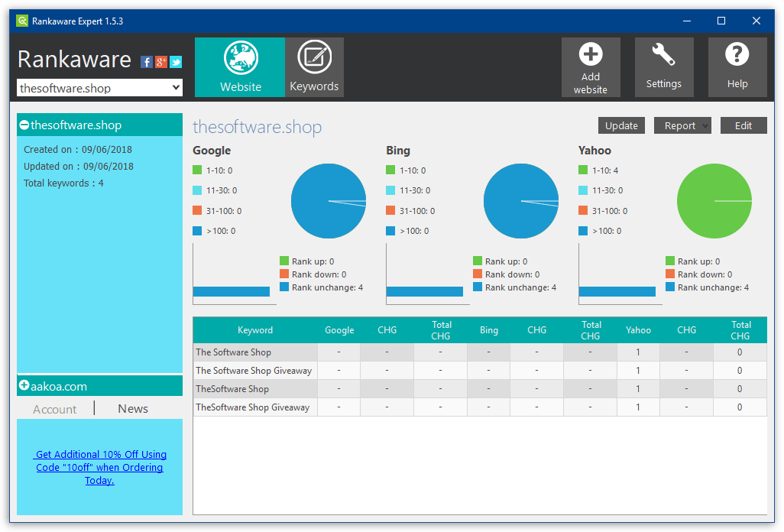Viewport: 784px width, 532px height.
Task: Switch to Keywords view
Action: (x=314, y=66)
